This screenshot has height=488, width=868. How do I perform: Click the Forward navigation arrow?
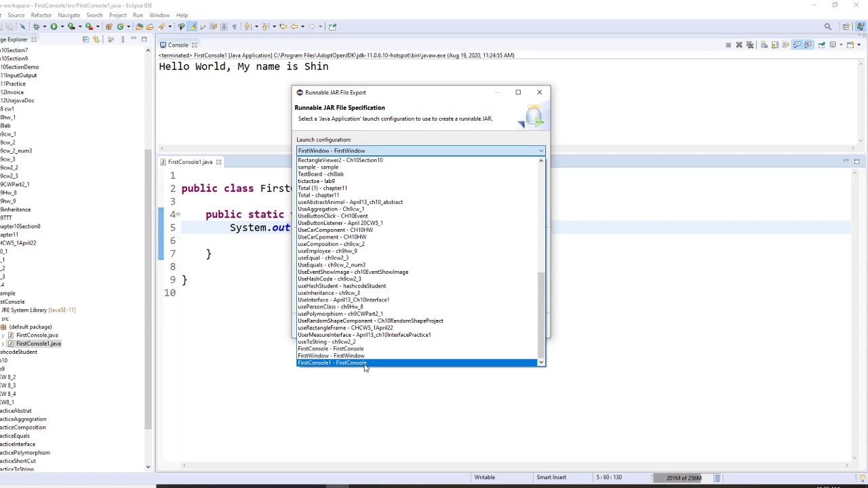pos(312,26)
